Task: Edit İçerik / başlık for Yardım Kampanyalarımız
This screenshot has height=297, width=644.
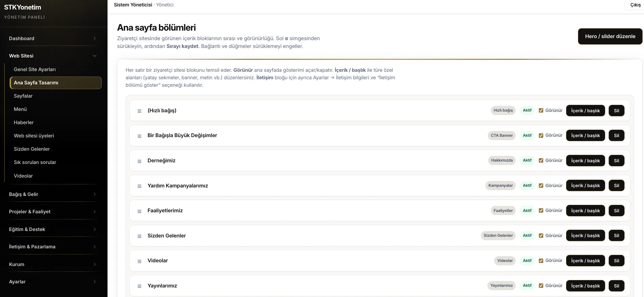Action: pos(585,185)
